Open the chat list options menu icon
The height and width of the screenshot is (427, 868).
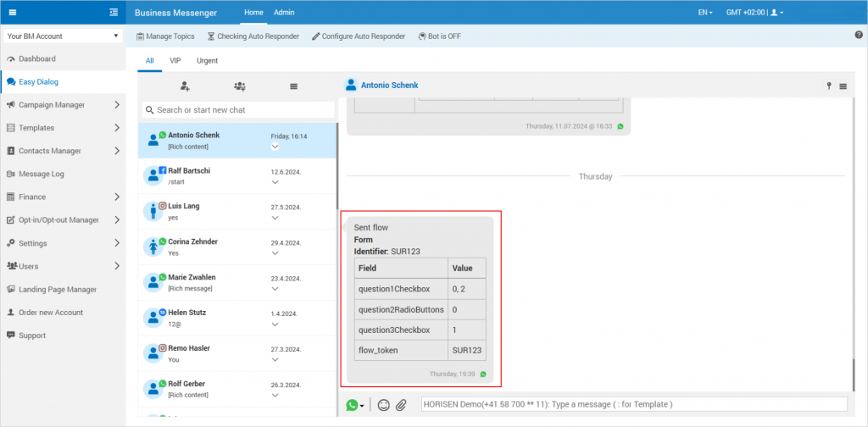click(293, 86)
